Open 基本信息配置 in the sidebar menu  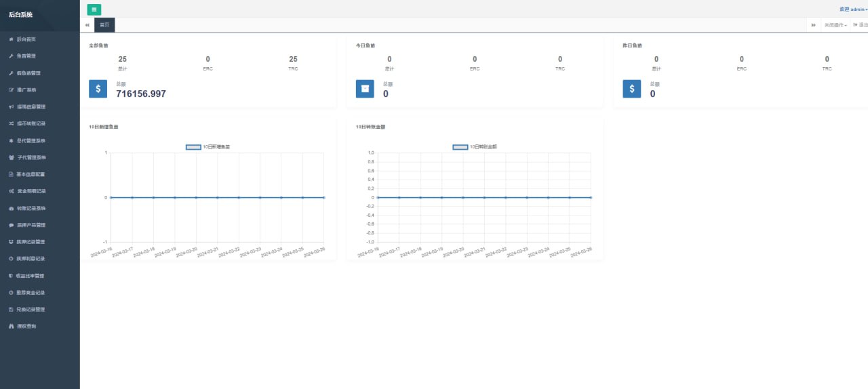(31, 174)
